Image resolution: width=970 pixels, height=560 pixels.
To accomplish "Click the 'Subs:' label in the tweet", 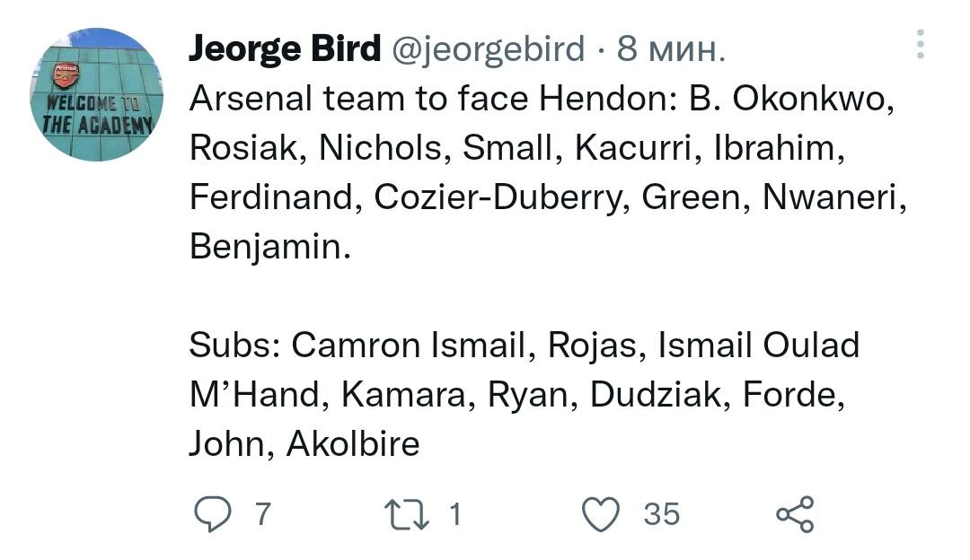I will (x=234, y=346).
